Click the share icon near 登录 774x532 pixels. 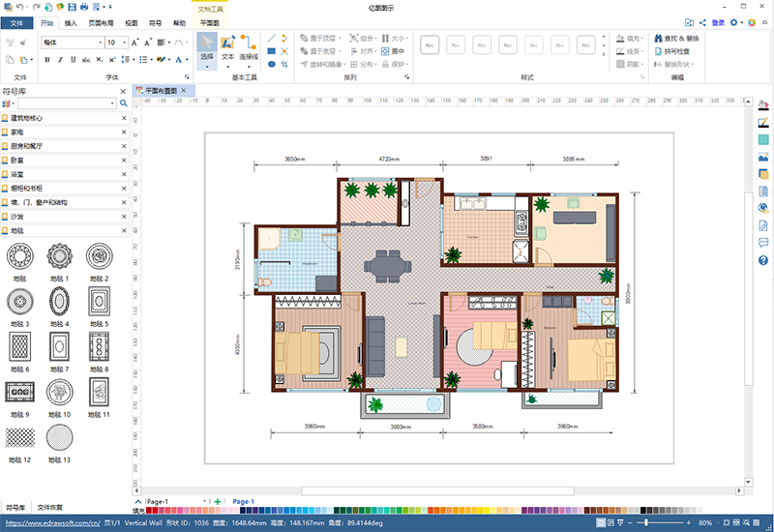702,22
